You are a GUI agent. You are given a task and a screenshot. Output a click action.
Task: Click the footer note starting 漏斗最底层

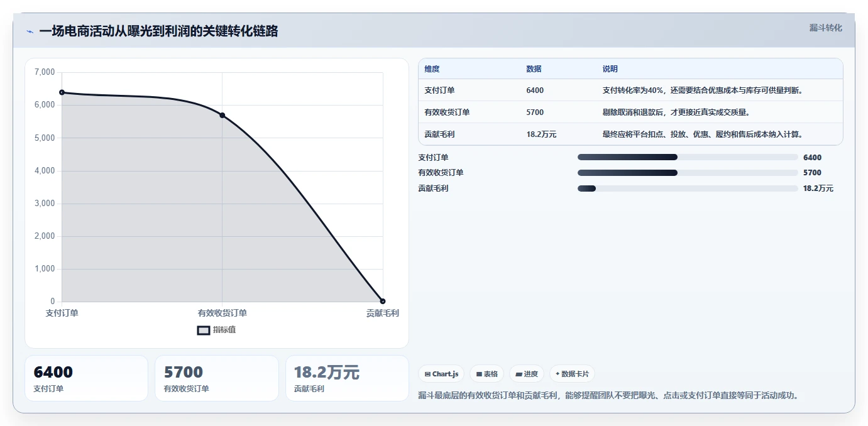tap(608, 396)
